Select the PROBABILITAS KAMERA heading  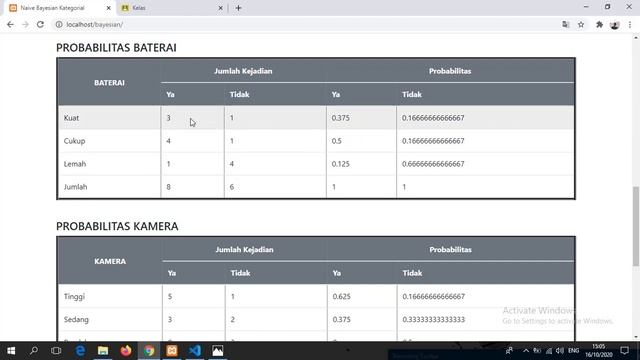(117, 226)
